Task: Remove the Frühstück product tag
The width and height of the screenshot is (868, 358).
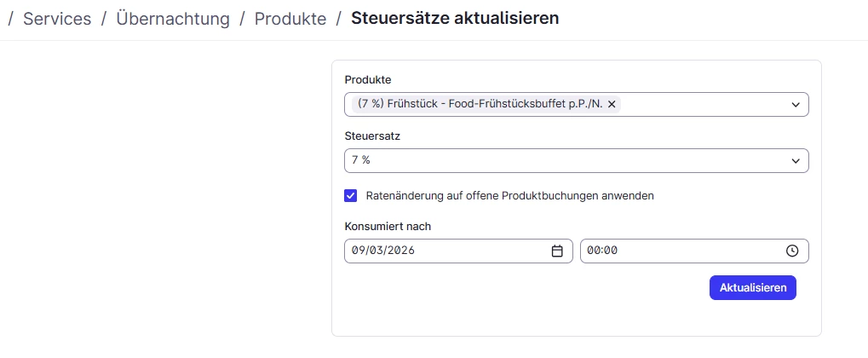Action: coord(611,104)
